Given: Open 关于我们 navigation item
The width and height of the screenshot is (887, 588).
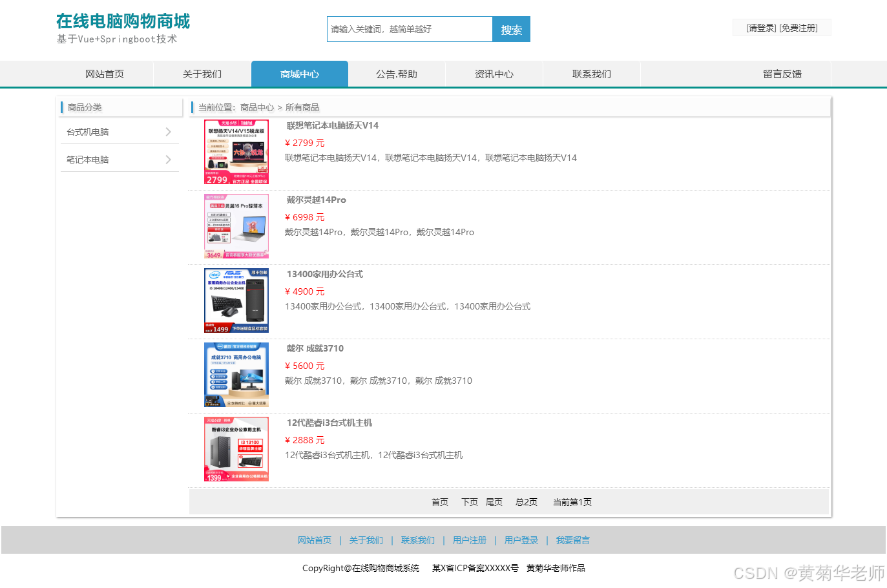Looking at the screenshot, I should [x=202, y=74].
